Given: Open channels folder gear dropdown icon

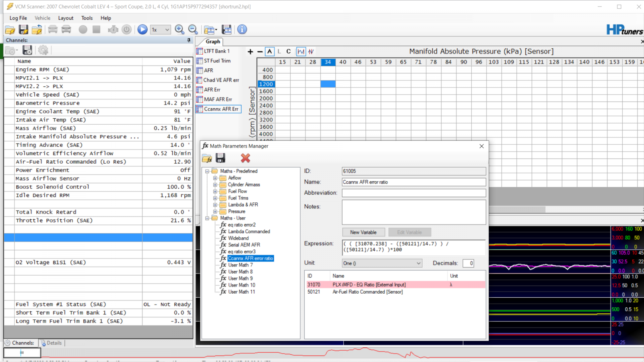Looking at the screenshot, I should [x=11, y=50].
